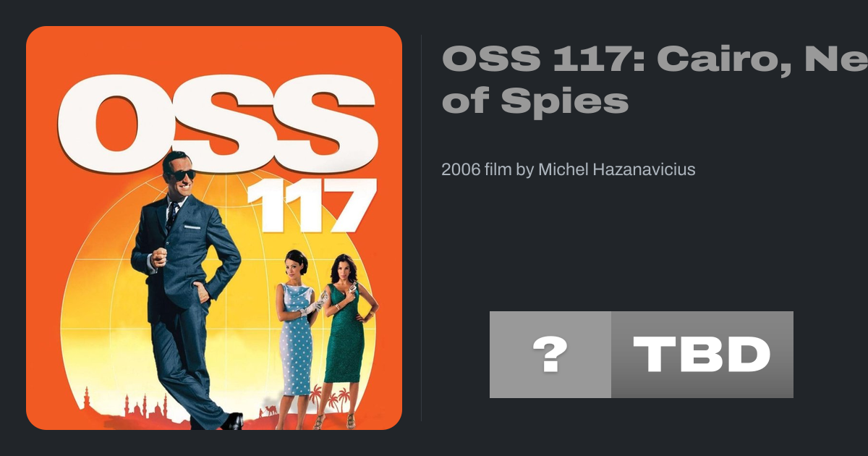Select the woman in green dress
The height and width of the screenshot is (456, 868).
coord(344,333)
